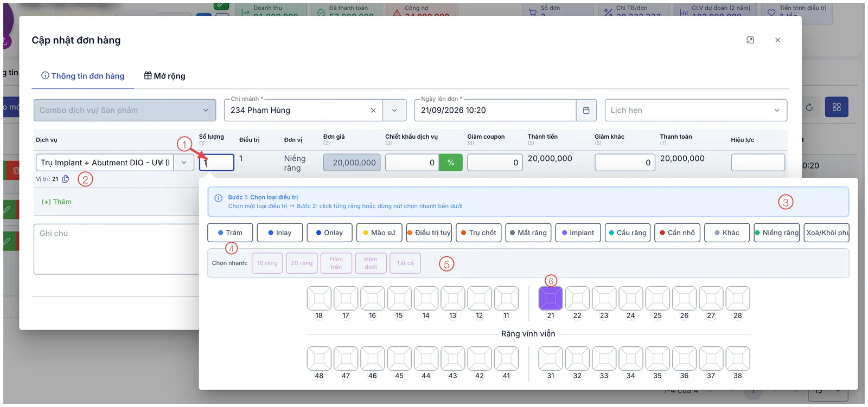
Task: Choose Mất răng treatment type
Action: [x=528, y=232]
